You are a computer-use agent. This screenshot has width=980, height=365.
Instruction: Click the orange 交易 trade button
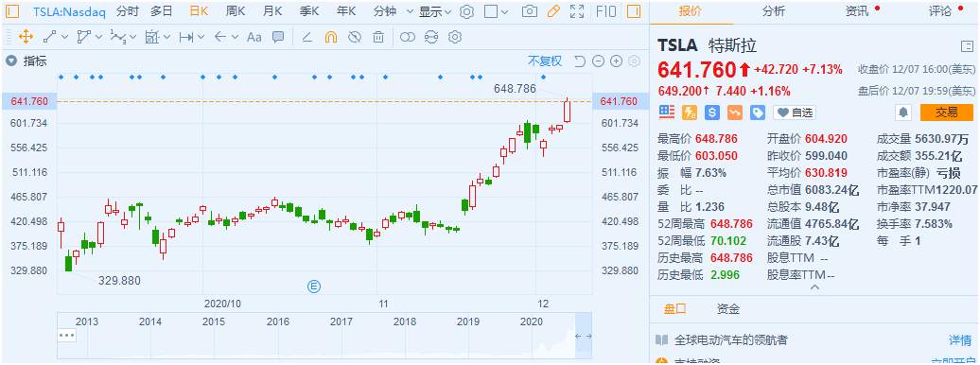point(946,113)
